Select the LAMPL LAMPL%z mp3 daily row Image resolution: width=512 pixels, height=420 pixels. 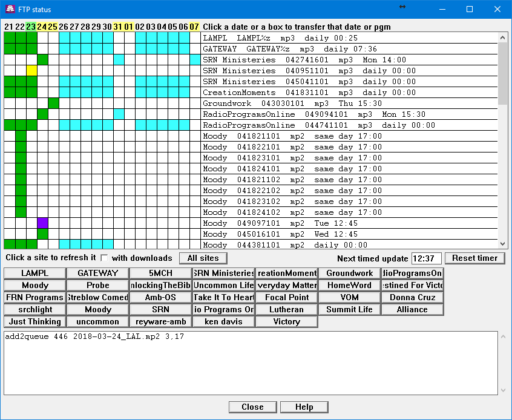pyautogui.click(x=349, y=38)
